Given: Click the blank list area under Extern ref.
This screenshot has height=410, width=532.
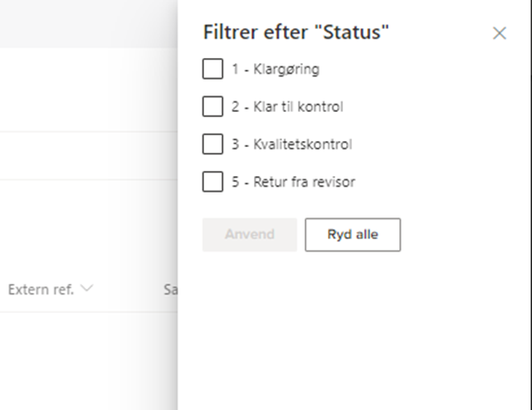Looking at the screenshot, I should (x=50, y=357).
